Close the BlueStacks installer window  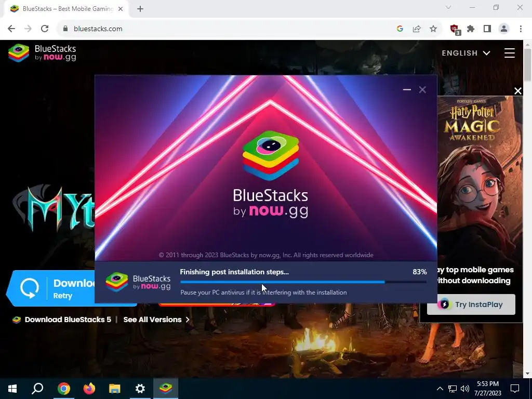coord(422,89)
